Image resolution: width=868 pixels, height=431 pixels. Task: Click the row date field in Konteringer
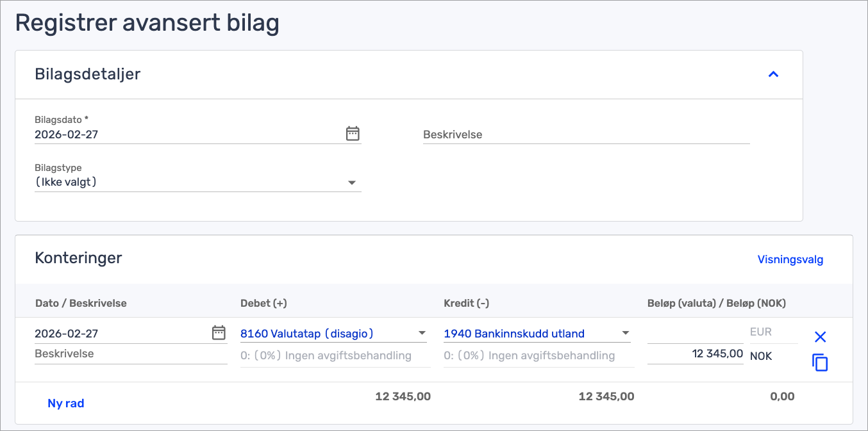pos(121,333)
